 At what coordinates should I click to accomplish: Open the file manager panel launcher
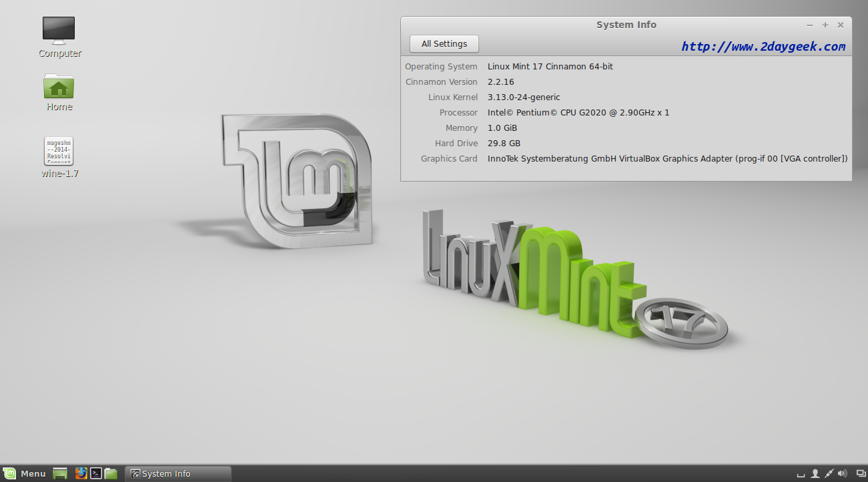111,473
